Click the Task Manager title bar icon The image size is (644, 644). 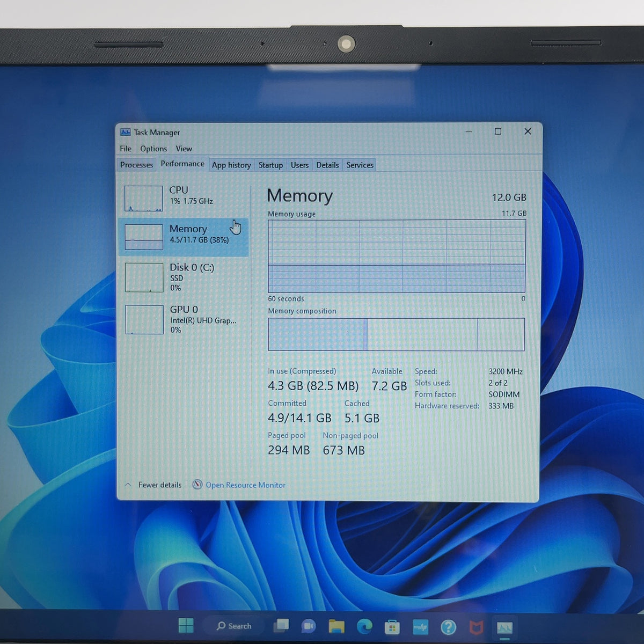click(126, 132)
